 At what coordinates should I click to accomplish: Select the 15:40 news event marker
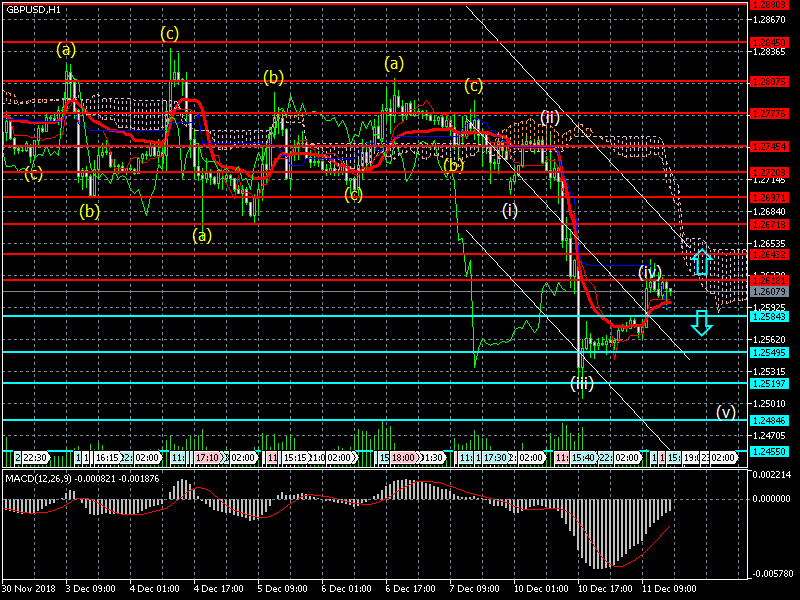(583, 458)
